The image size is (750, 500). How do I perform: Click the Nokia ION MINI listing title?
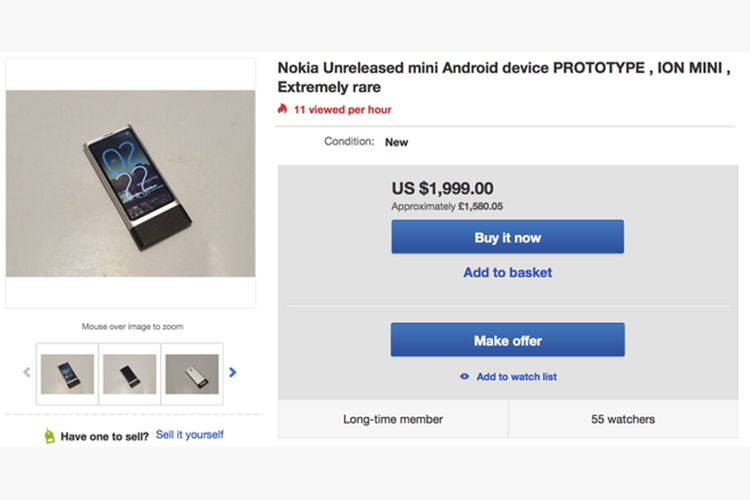(504, 77)
